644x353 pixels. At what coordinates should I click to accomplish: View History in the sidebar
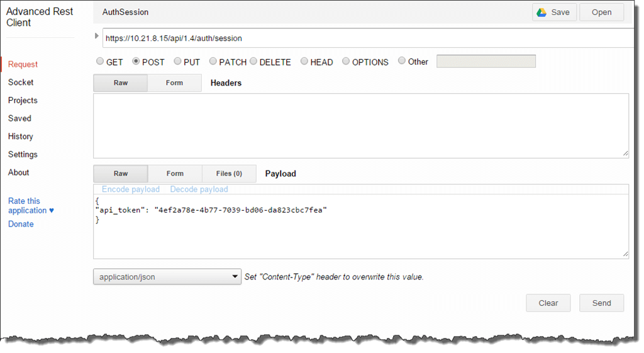click(x=21, y=137)
